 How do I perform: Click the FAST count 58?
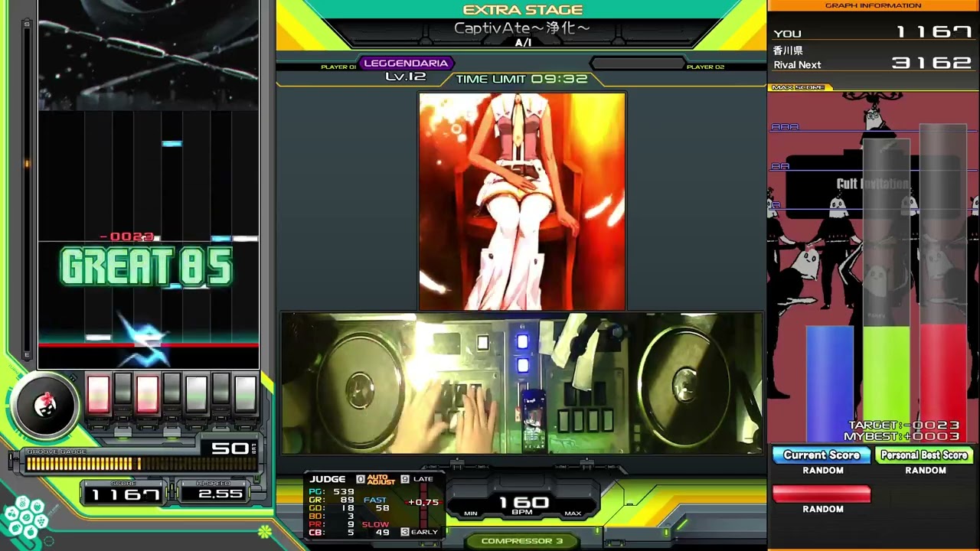click(382, 508)
